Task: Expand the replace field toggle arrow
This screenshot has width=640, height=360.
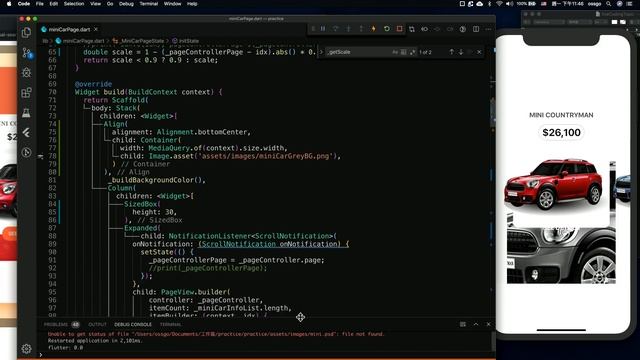Action: pos(321,52)
